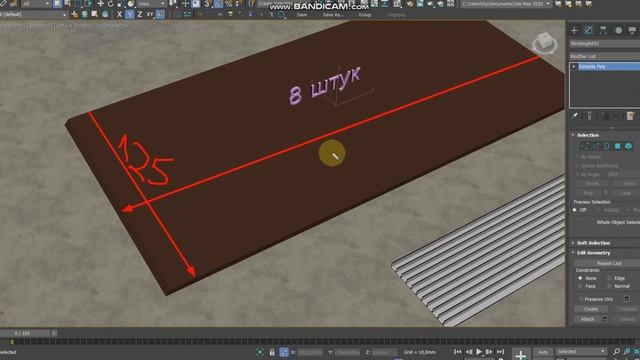The height and width of the screenshot is (360, 640).
Task: Click the object name field Rectangle
Action: coord(605,43)
